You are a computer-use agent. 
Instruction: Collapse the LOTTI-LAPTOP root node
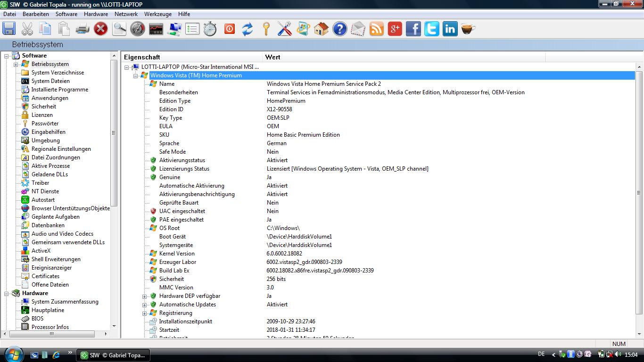point(126,67)
